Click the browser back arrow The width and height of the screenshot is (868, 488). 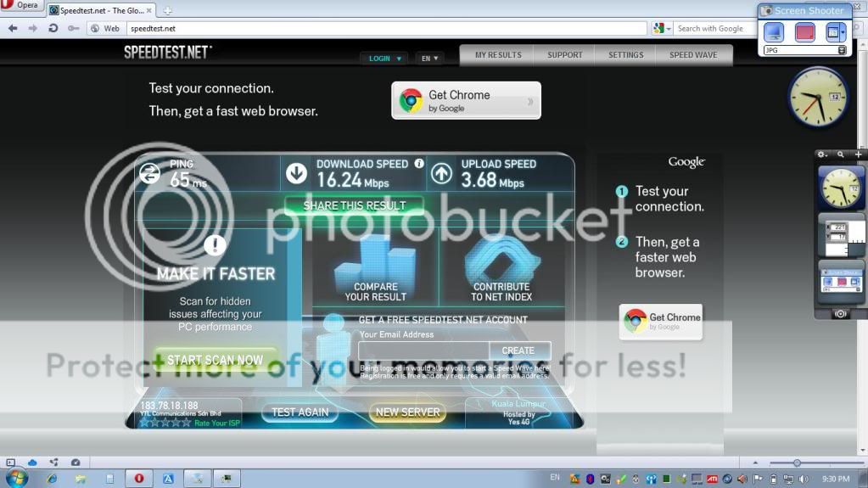click(x=13, y=28)
